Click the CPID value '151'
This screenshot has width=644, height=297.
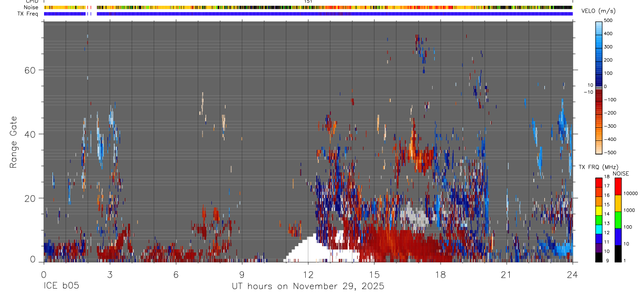[308, 2]
